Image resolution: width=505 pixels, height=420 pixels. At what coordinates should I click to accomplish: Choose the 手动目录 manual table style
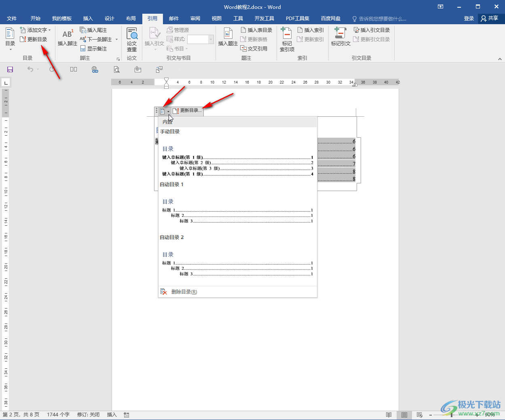(x=237, y=153)
